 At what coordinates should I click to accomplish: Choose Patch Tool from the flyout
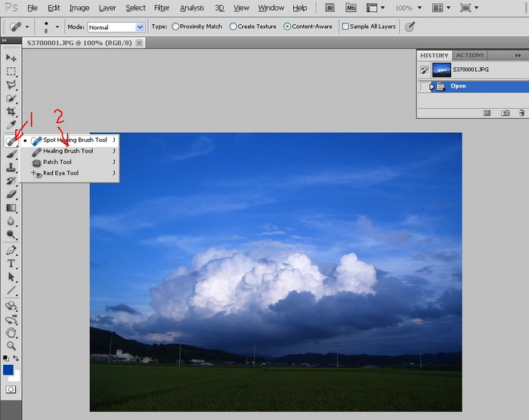click(57, 162)
